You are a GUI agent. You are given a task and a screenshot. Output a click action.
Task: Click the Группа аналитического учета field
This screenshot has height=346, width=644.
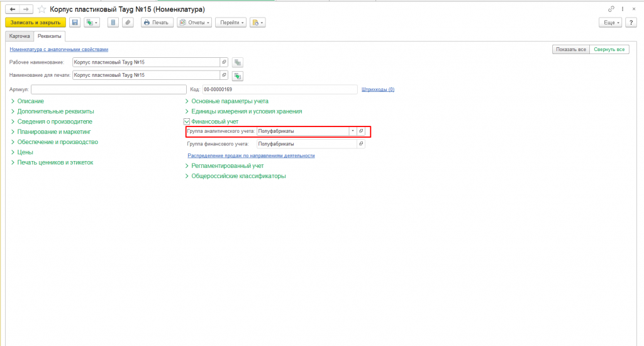tap(303, 131)
